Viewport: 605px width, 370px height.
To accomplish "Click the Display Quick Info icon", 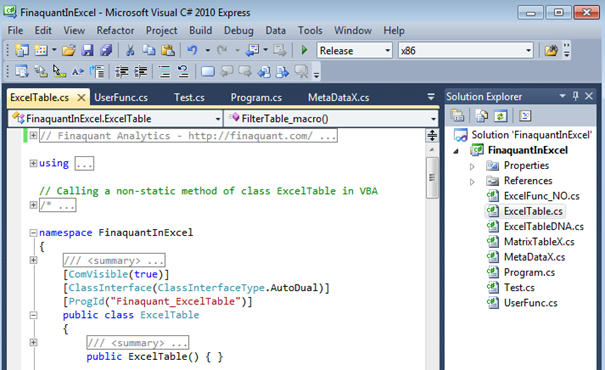I will coord(59,71).
